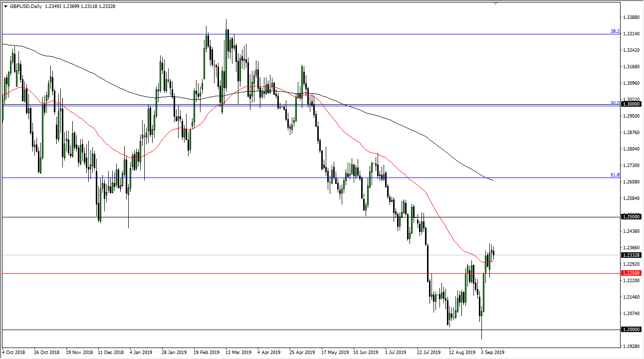Select the 38.2 Fibonacci level label
Viewport: 644px width, 359px height.
click(615, 31)
